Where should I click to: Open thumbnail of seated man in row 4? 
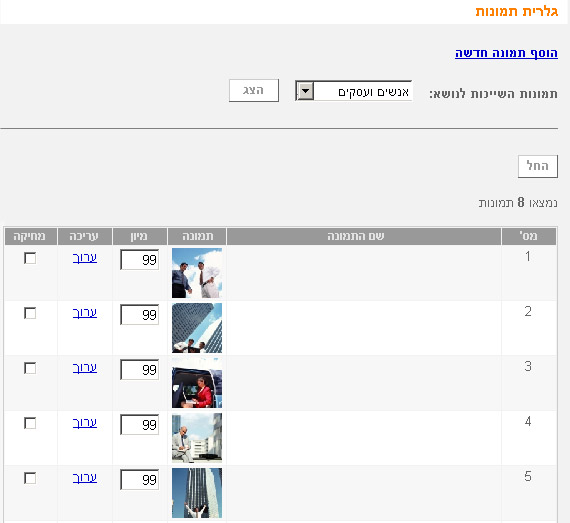click(197, 438)
